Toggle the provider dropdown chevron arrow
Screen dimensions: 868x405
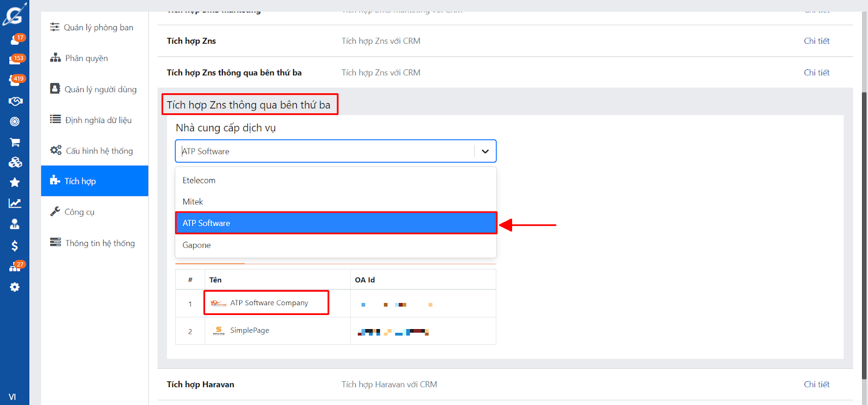tap(485, 151)
